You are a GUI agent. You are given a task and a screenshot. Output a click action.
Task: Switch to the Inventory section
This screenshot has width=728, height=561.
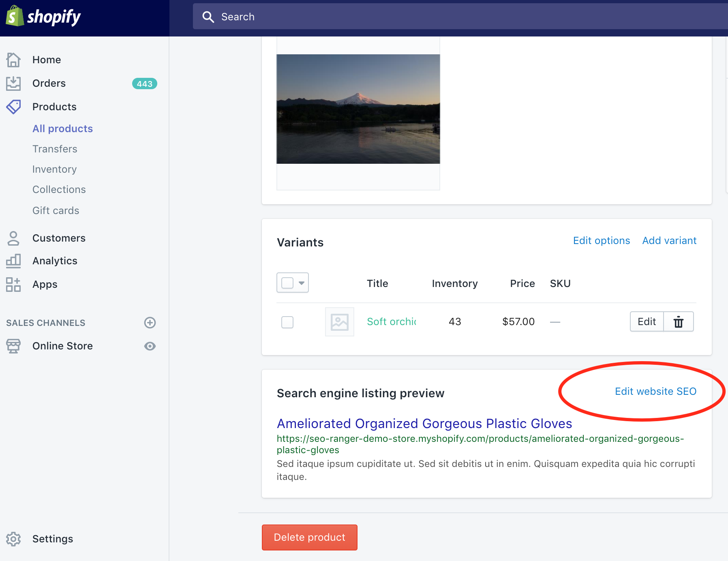(54, 169)
